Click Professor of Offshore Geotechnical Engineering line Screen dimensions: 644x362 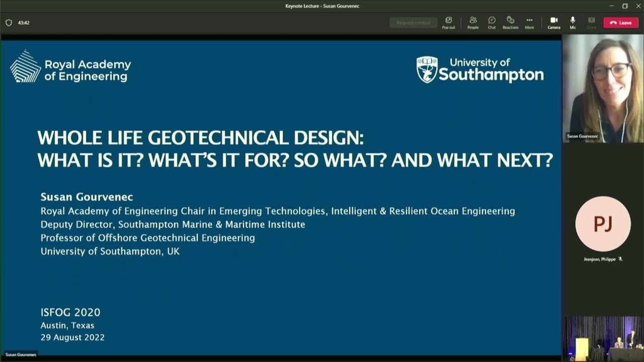coord(148,238)
